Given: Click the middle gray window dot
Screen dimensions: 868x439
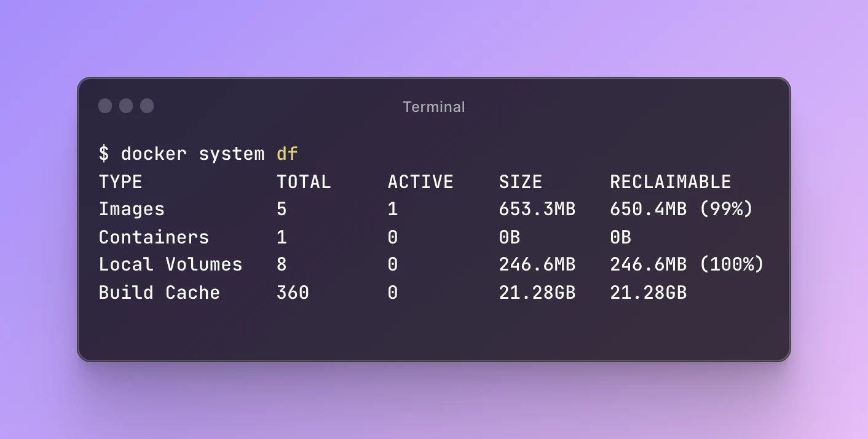Looking at the screenshot, I should tap(126, 106).
